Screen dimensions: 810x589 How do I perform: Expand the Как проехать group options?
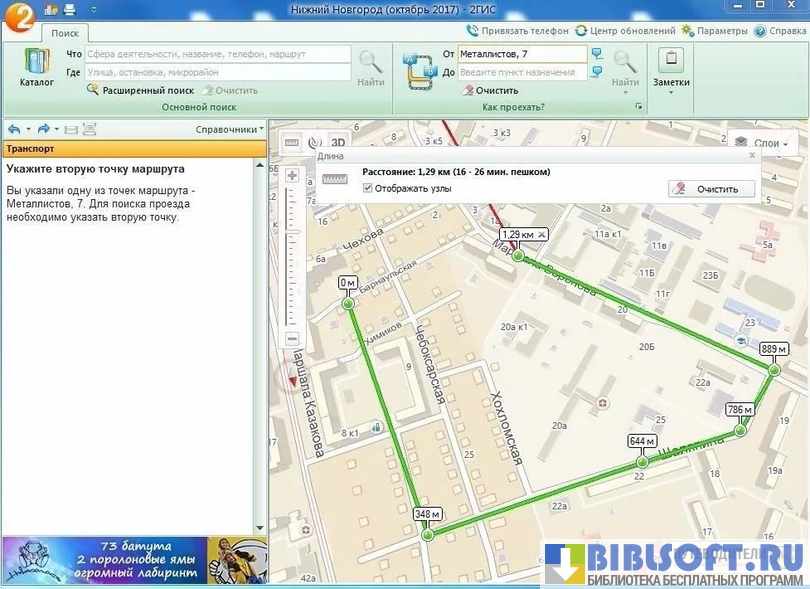(637, 106)
